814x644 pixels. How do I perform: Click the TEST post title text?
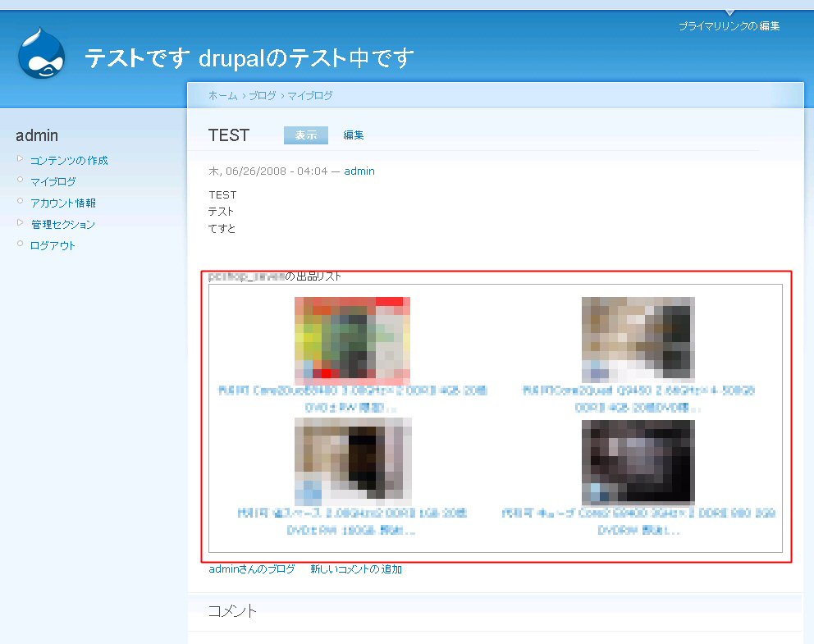click(229, 135)
